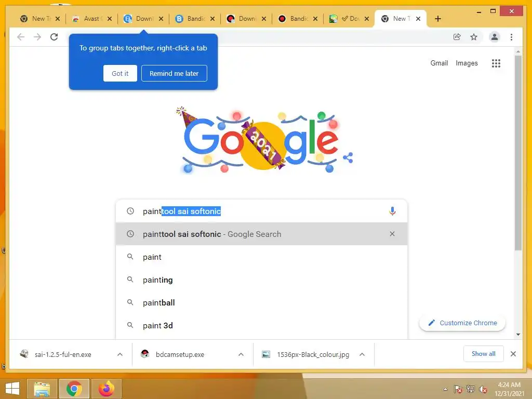Switch to the tab with checkmark title
This screenshot has height=399, width=532.
point(345,19)
